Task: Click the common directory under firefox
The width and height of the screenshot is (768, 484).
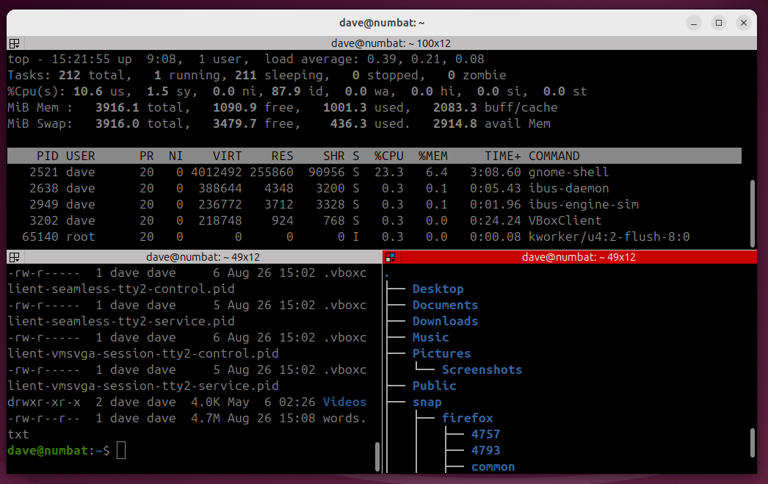Action: coord(493,467)
